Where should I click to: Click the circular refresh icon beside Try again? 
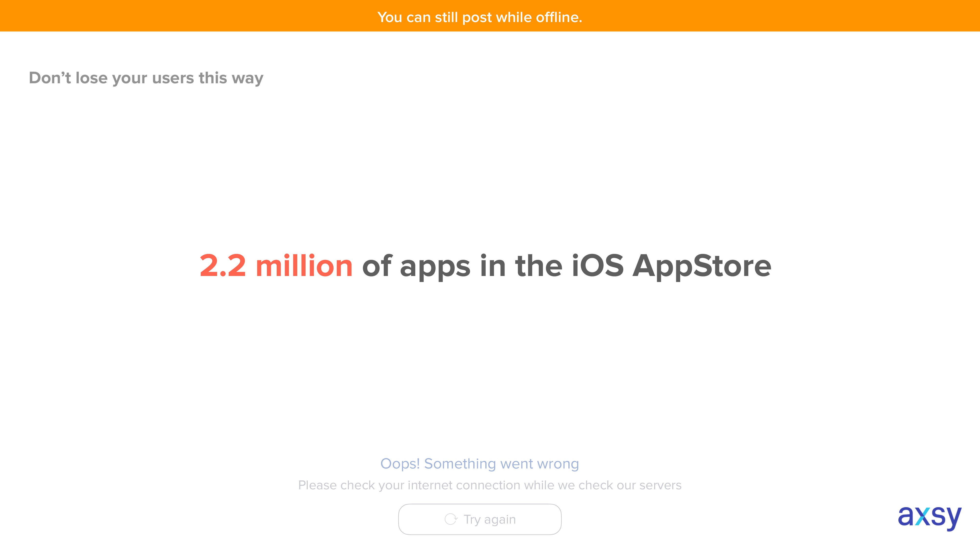tap(451, 519)
